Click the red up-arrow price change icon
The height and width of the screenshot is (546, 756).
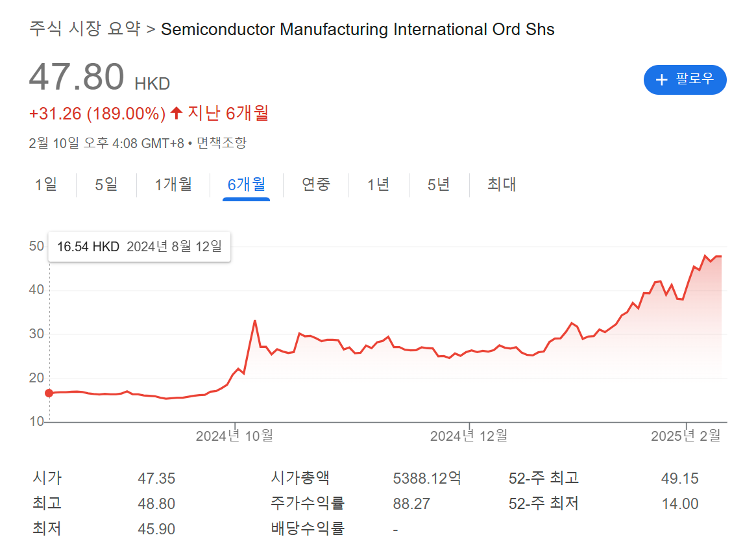(x=177, y=114)
